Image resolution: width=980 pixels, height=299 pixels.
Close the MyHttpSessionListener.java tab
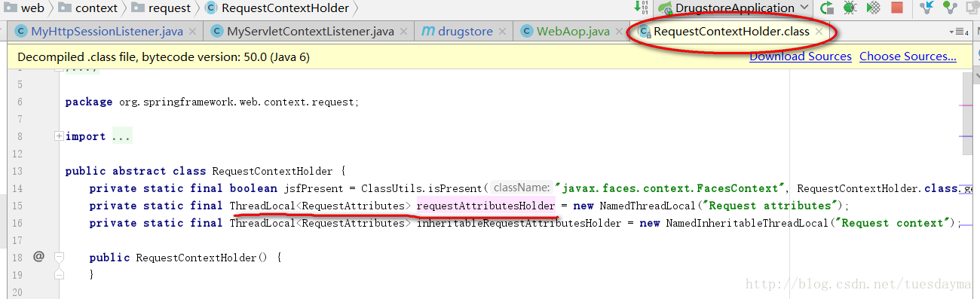(192, 32)
